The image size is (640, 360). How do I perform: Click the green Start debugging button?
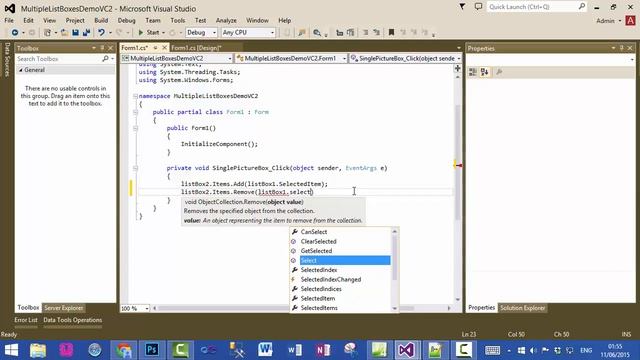pos(149,32)
